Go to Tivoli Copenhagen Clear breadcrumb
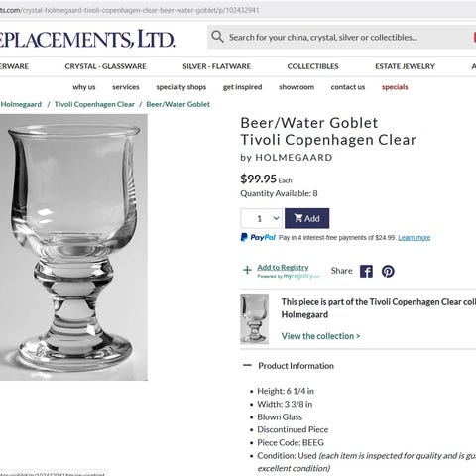The height and width of the screenshot is (476, 476). point(94,104)
